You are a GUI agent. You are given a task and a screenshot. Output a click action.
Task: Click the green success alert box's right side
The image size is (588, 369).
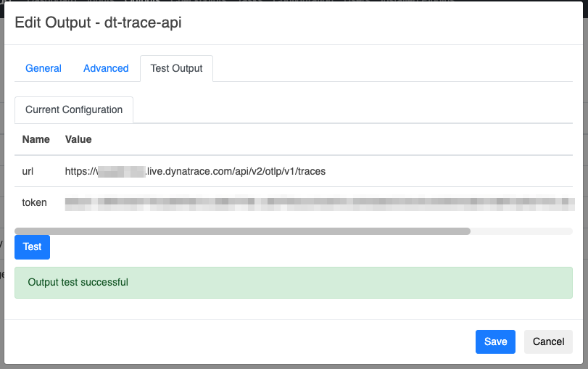point(508,283)
